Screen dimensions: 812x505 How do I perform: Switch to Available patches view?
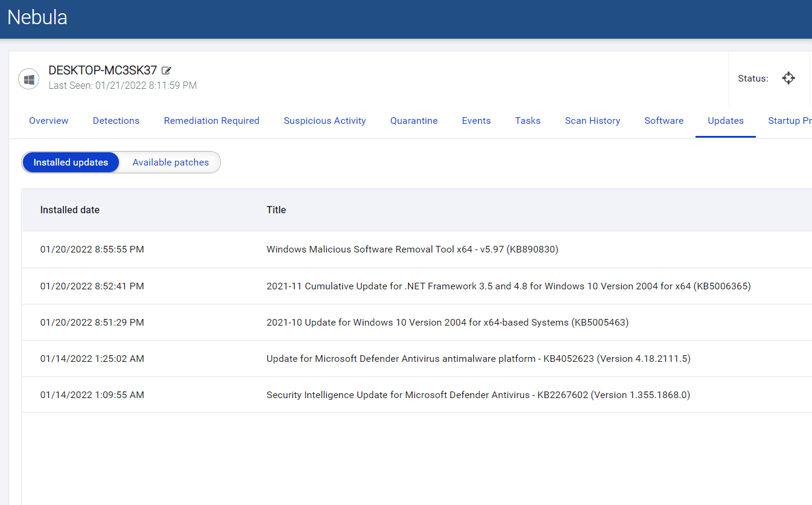[170, 162]
